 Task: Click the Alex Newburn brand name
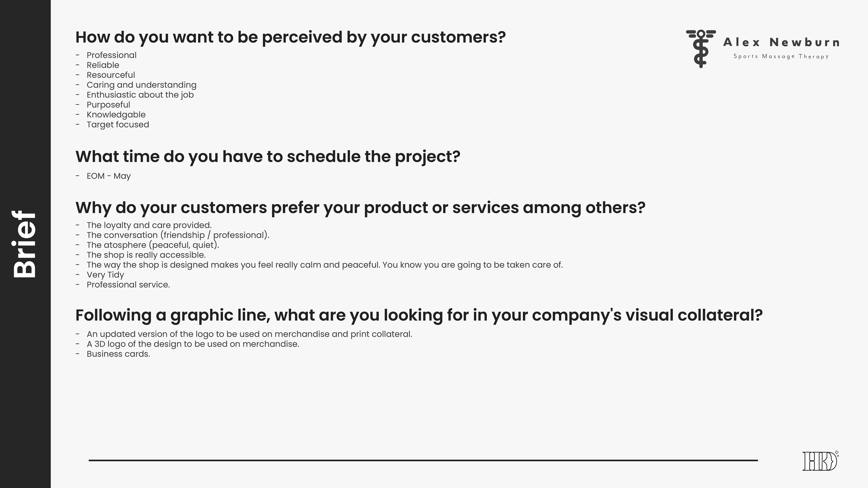[781, 42]
